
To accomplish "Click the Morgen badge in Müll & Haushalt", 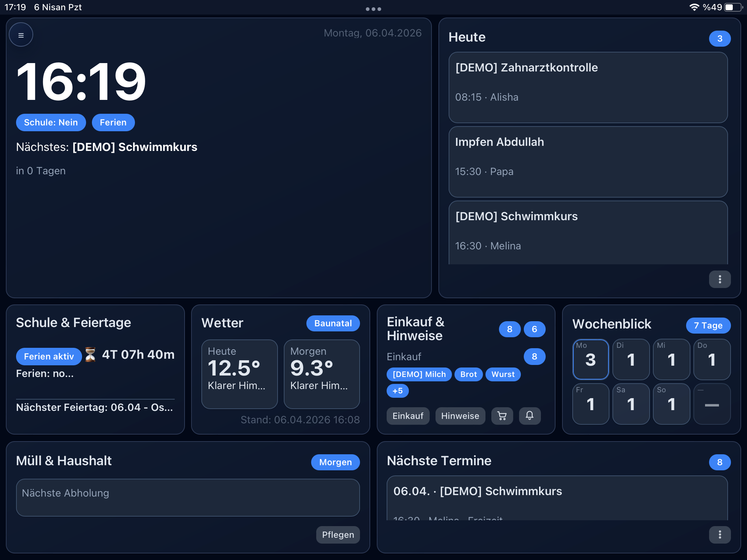I will 335,462.
